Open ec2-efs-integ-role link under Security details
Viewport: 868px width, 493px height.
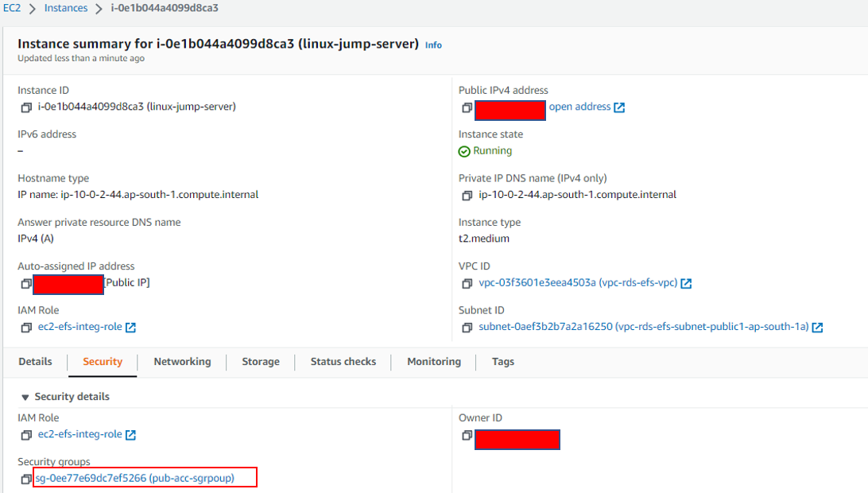pyautogui.click(x=79, y=434)
